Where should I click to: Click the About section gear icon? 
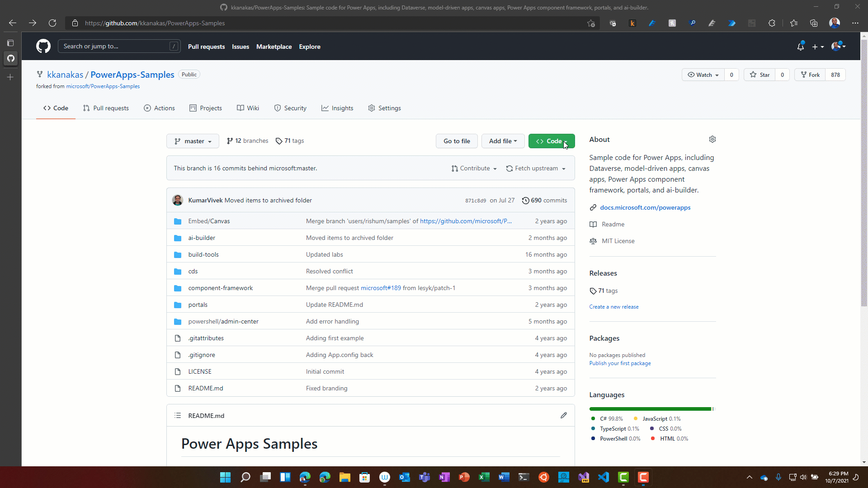[x=712, y=139]
